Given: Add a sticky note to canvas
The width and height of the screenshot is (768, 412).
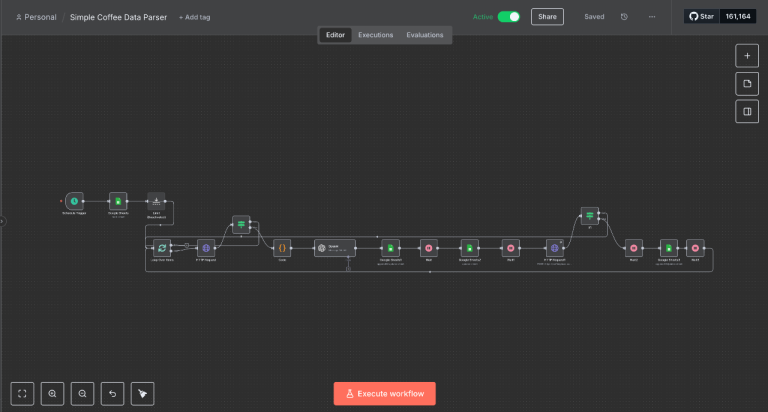Looking at the screenshot, I should pyautogui.click(x=746, y=84).
